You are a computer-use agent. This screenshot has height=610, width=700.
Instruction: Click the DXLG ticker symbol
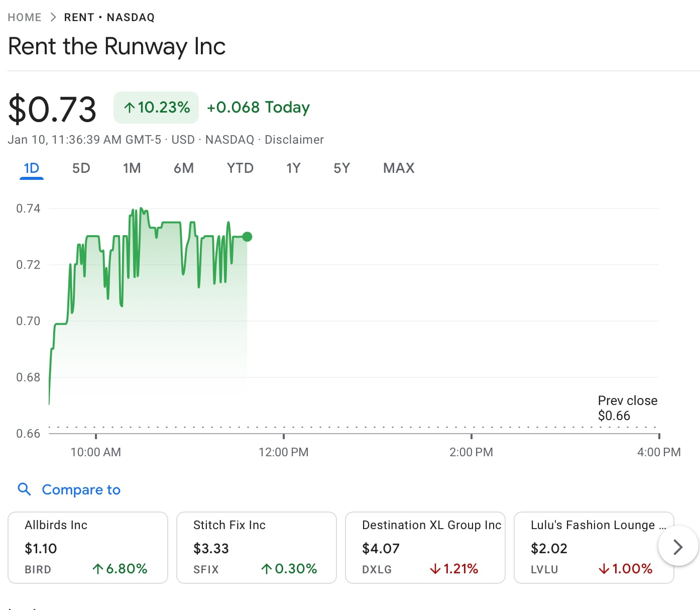click(x=377, y=569)
